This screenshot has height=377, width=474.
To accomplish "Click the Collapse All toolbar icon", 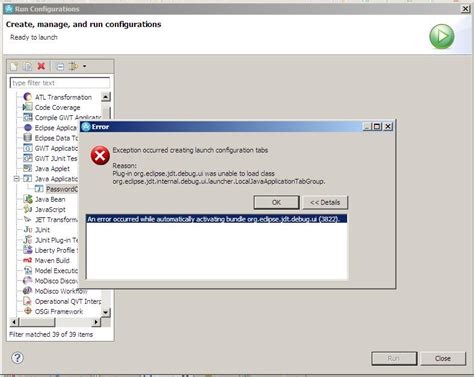I will tap(60, 67).
